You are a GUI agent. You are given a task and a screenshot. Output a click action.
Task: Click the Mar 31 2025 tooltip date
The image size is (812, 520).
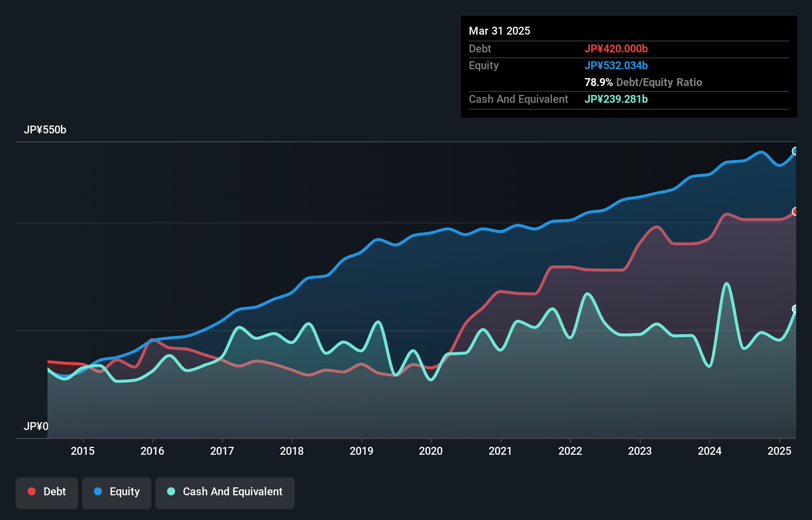click(499, 31)
